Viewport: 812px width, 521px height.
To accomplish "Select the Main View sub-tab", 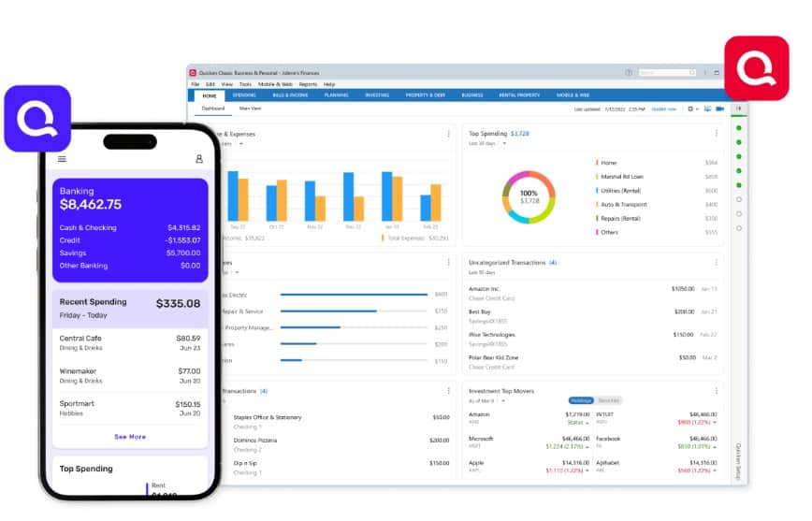I will (x=250, y=109).
